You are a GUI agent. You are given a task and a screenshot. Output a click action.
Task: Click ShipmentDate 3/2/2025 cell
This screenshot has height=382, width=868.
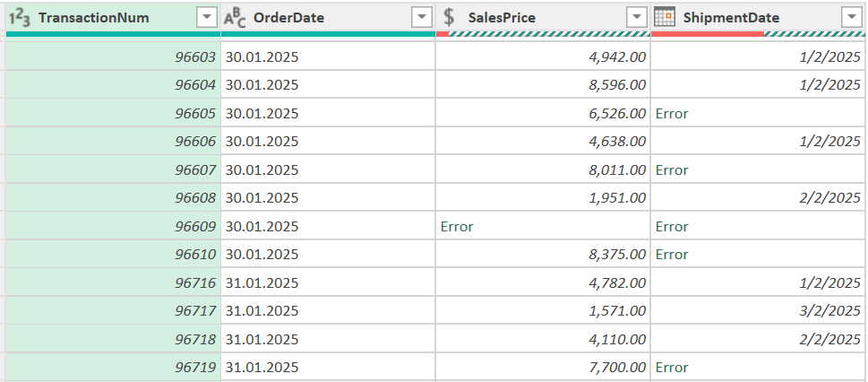(758, 311)
